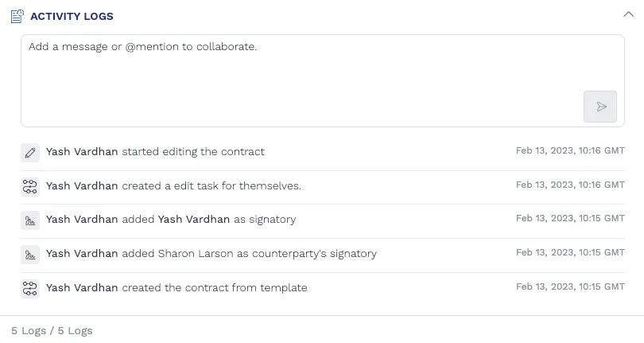Click workflow icon beside created from template
This screenshot has width=644, height=343.
coord(30,288)
